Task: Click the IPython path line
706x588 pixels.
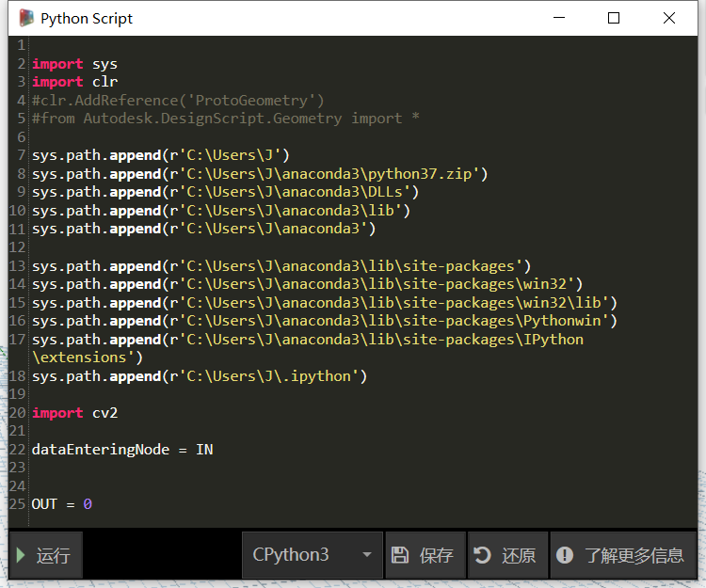Action: (308, 340)
